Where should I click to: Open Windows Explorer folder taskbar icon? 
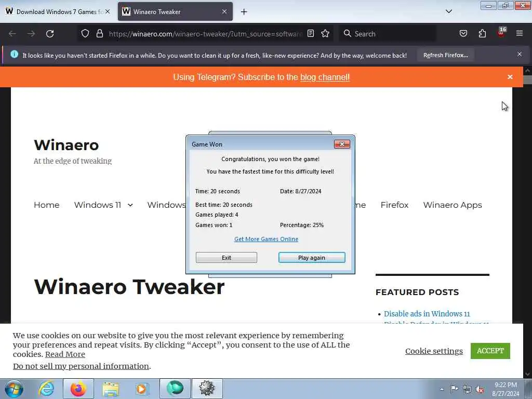coord(111,389)
